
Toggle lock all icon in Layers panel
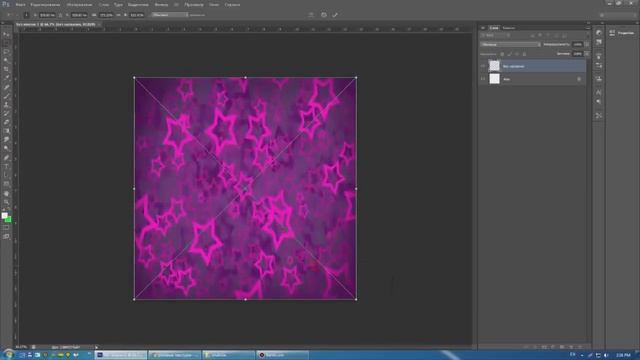[x=524, y=54]
